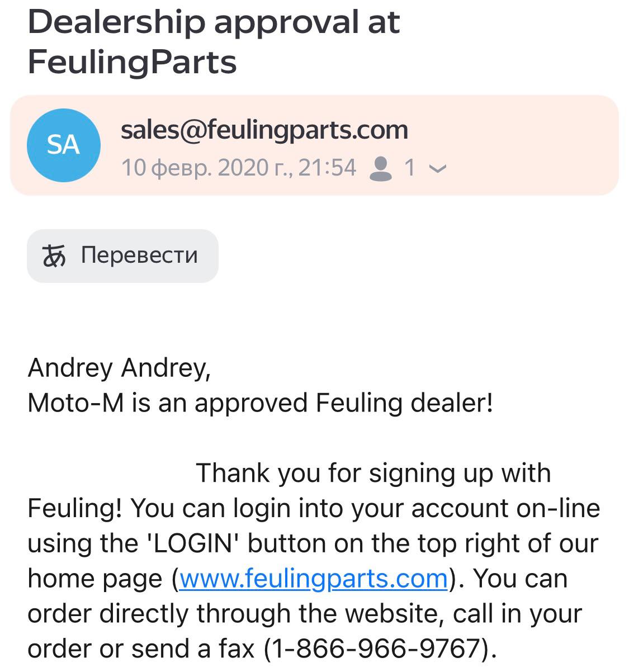Click the recipient count number 1
Image resolution: width=629 pixels, height=672 pixels.
[409, 168]
